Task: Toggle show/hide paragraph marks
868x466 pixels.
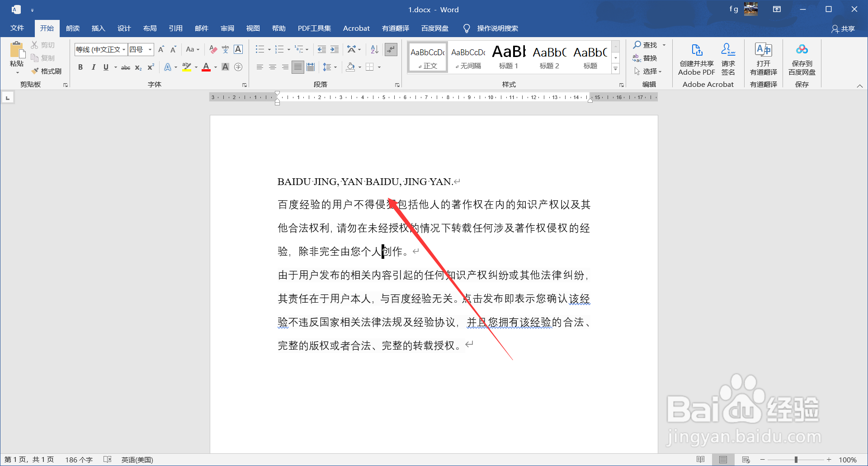Action: (x=391, y=49)
